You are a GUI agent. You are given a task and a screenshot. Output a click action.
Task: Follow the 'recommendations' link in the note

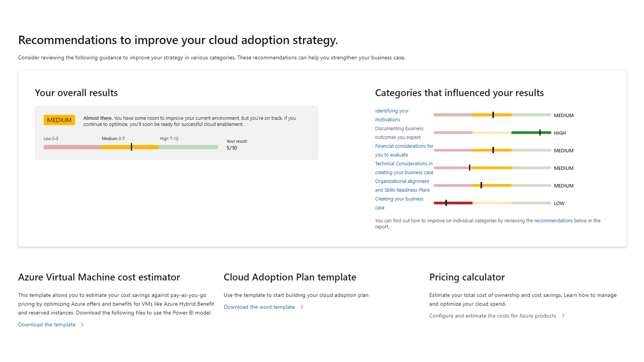553,221
